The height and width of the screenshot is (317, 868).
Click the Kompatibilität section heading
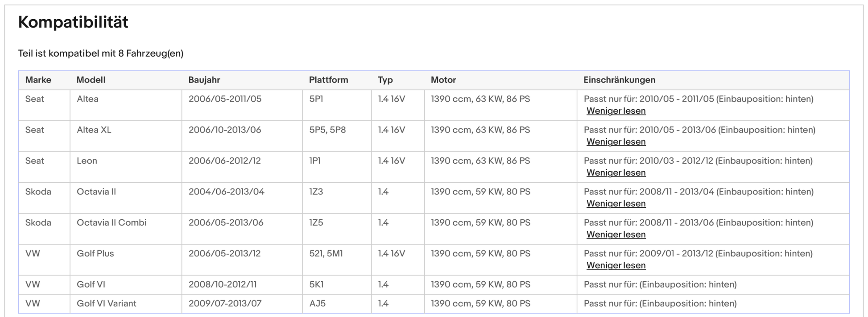[73, 22]
